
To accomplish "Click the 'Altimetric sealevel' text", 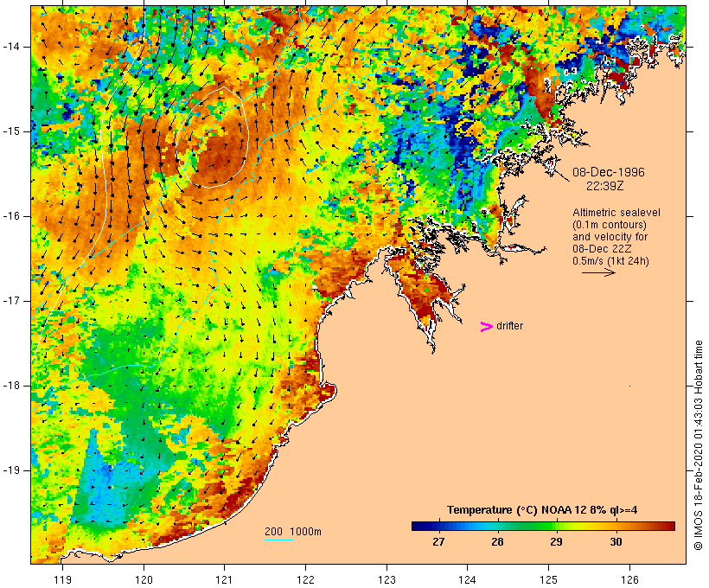I will tap(616, 213).
